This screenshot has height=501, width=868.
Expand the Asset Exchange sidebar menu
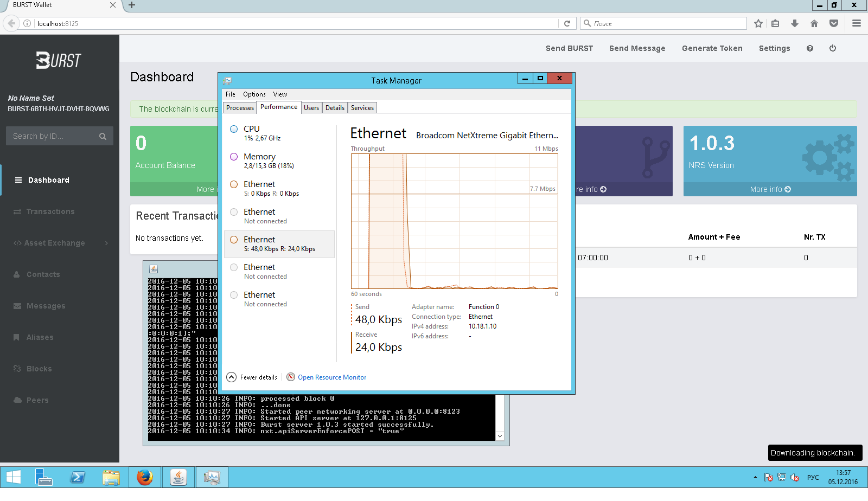pyautogui.click(x=60, y=243)
